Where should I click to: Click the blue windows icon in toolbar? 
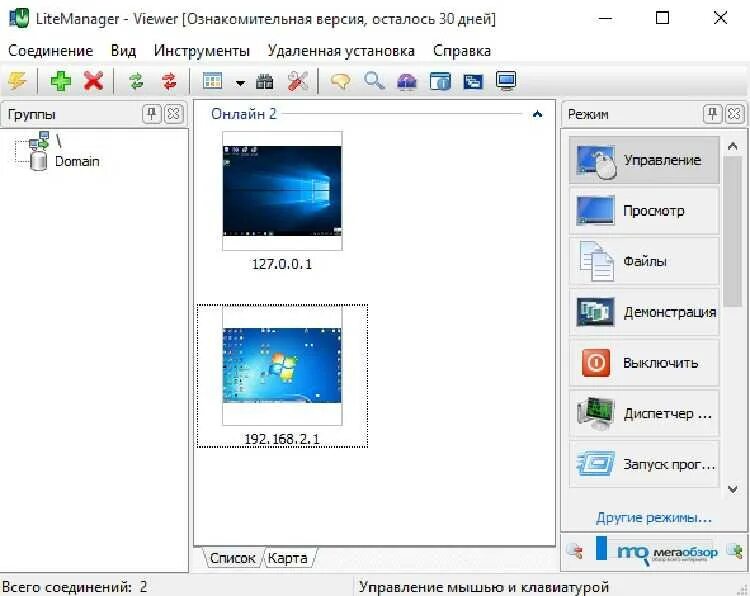[473, 81]
